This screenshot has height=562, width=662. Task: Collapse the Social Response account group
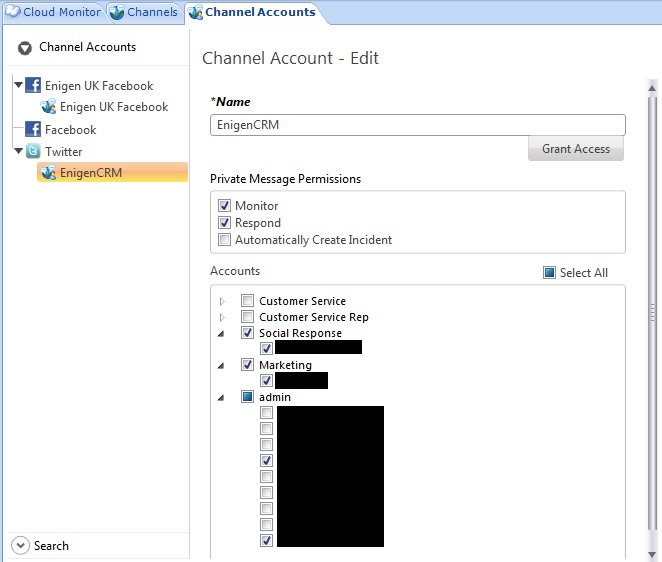pos(221,333)
